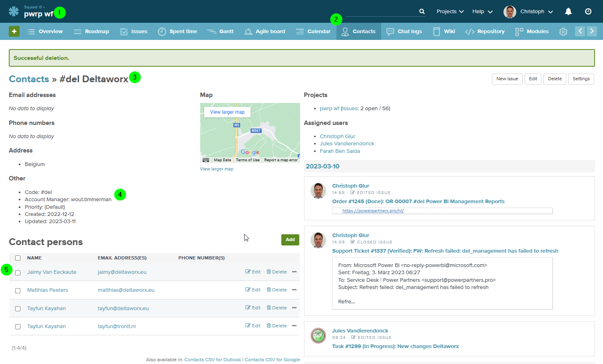603x364 pixels.
Task: Open more options for Jaimy Van Eeckaute
Action: pyautogui.click(x=295, y=272)
